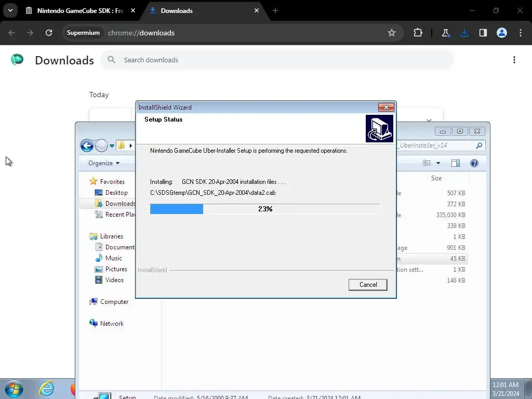The height and width of the screenshot is (399, 532).
Task: Select Desktop in Explorer sidebar
Action: tap(111, 193)
